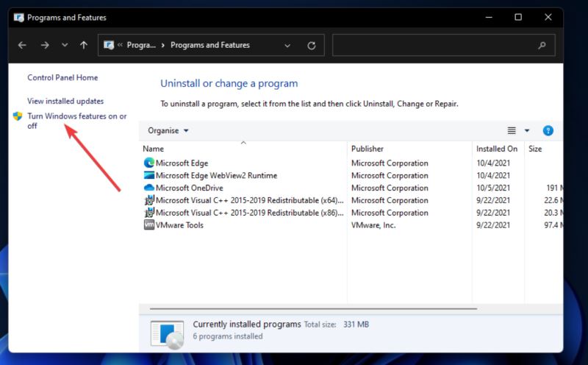Expand the address bar history dropdown
Viewport: 588px width, 365px height.
coord(287,46)
